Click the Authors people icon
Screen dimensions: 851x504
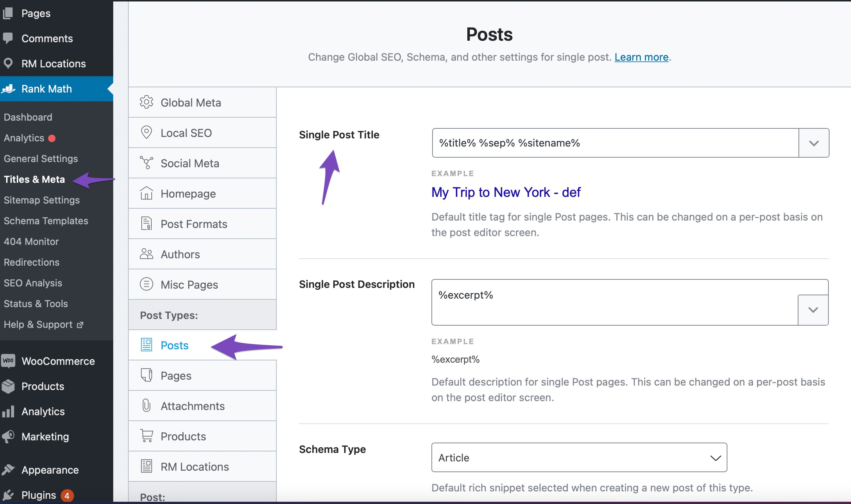147,254
